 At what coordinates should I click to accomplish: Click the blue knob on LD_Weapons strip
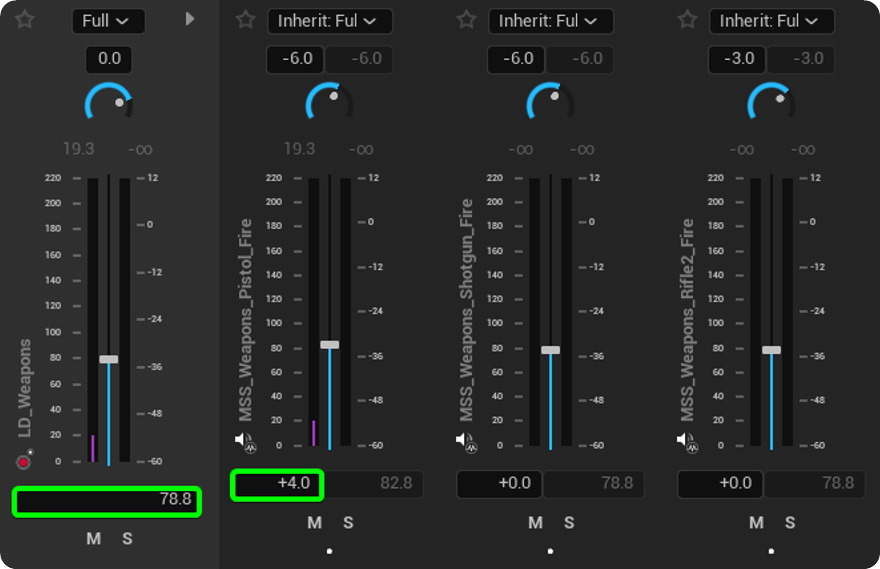tap(109, 102)
